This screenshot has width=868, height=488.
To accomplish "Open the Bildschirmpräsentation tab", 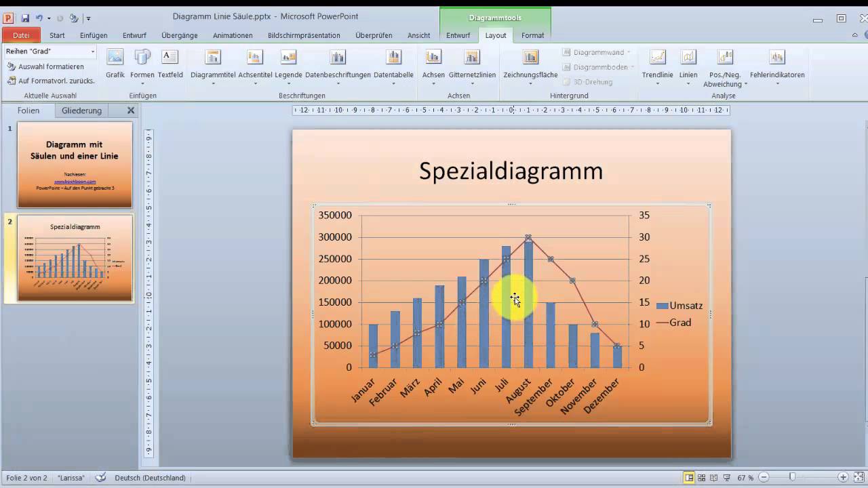I will (304, 35).
